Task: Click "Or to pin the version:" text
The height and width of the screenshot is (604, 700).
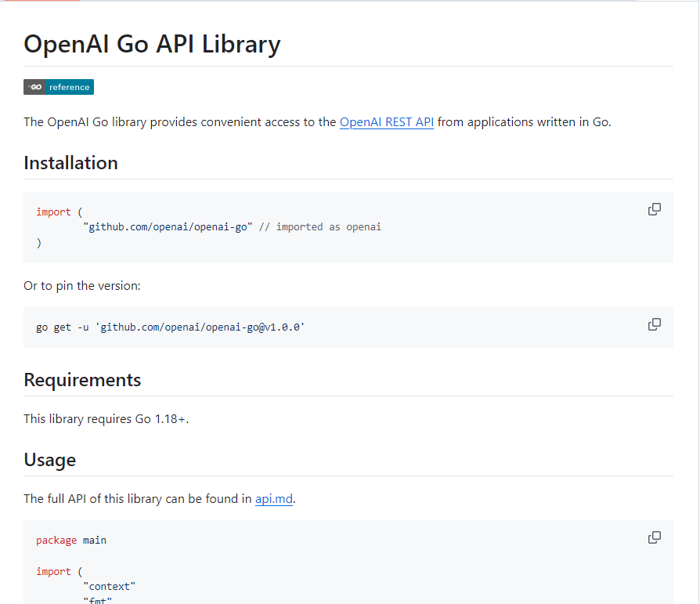Action: pyautogui.click(x=82, y=286)
